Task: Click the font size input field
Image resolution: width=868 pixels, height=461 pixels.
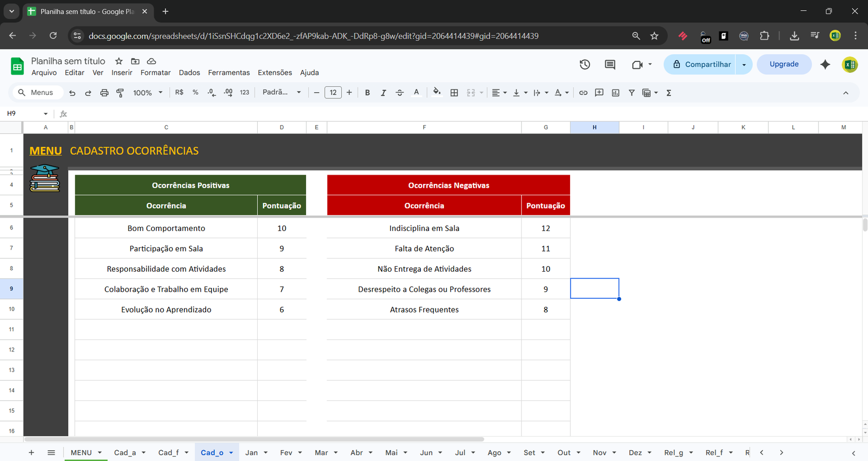Action: [x=333, y=93]
